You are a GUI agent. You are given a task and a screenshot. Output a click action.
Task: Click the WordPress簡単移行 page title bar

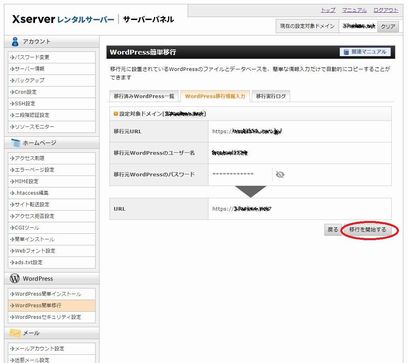point(251,52)
